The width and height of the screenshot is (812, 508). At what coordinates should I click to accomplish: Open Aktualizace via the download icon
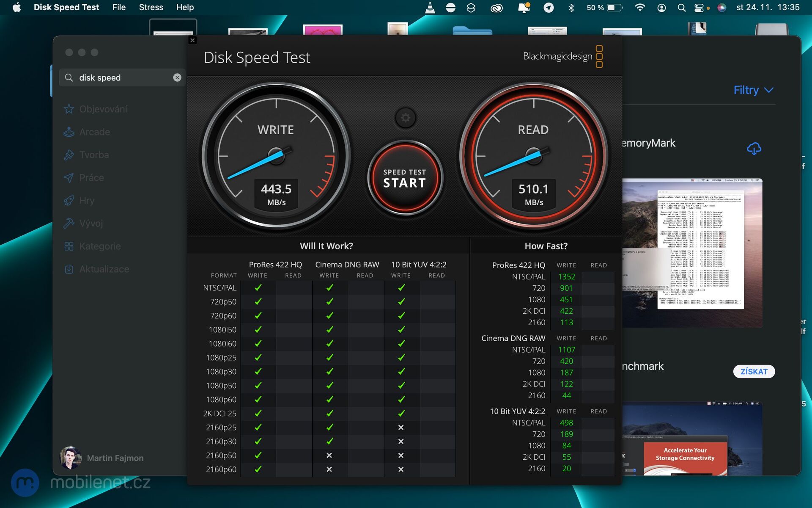[69, 269]
